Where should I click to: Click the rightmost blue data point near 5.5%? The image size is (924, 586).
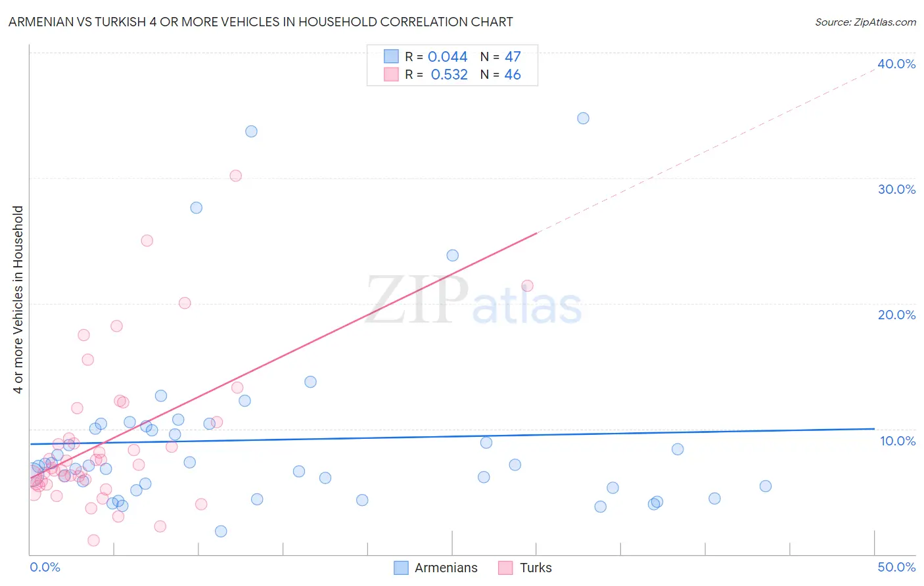pyautogui.click(x=765, y=486)
